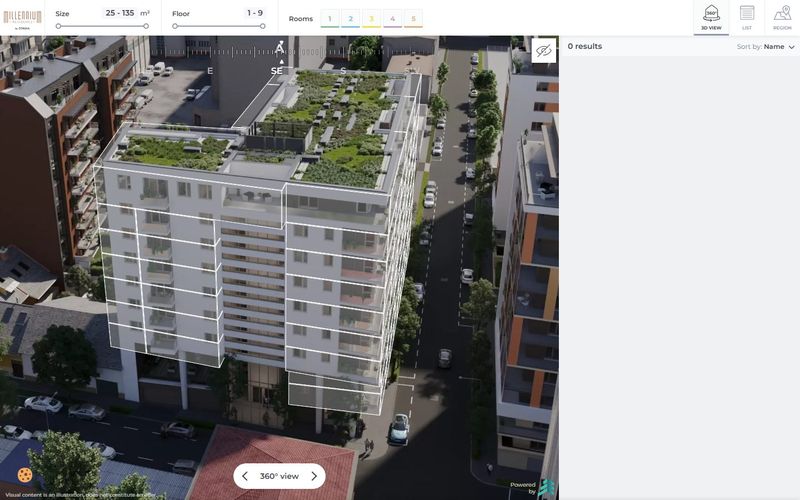Rotate 360° view to next angle
The height and width of the screenshot is (500, 800).
click(314, 476)
